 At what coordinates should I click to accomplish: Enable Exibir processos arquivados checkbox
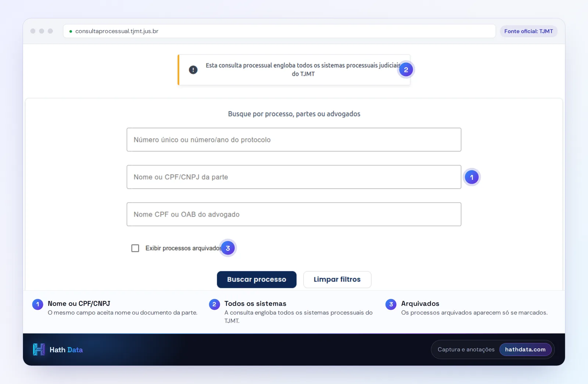point(135,248)
